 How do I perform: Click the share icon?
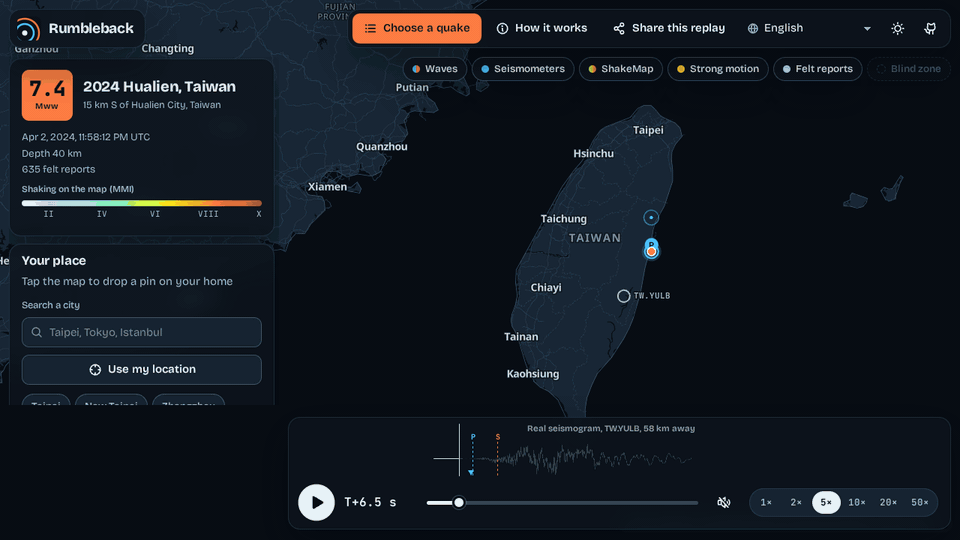click(x=619, y=29)
